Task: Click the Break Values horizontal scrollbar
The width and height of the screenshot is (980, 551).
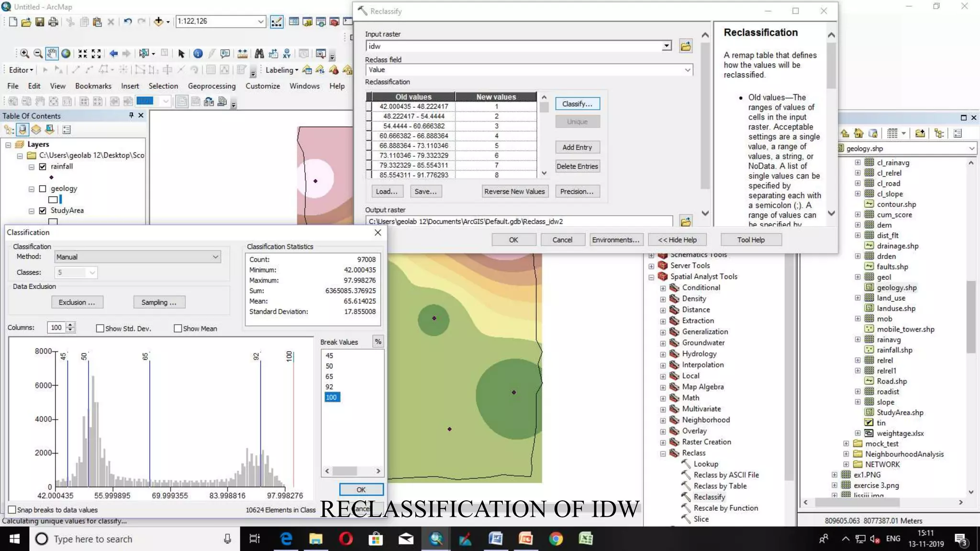Action: point(352,471)
